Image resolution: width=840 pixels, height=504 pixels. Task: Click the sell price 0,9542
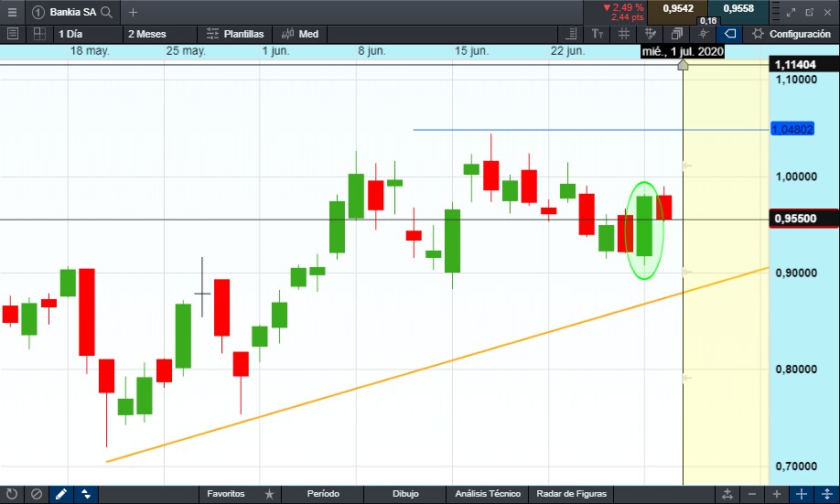pos(678,8)
